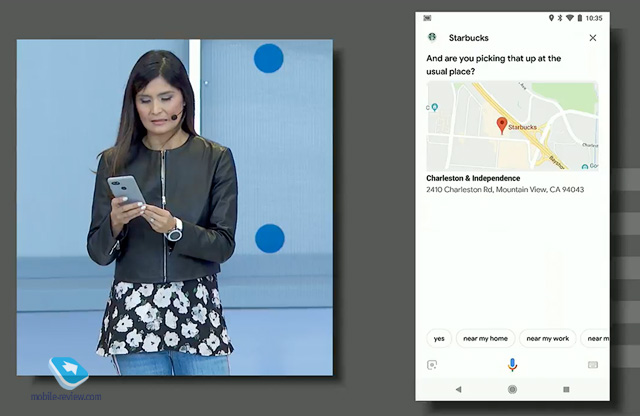Click the address "2410 Charleston Rd, Mountain View"

point(505,189)
